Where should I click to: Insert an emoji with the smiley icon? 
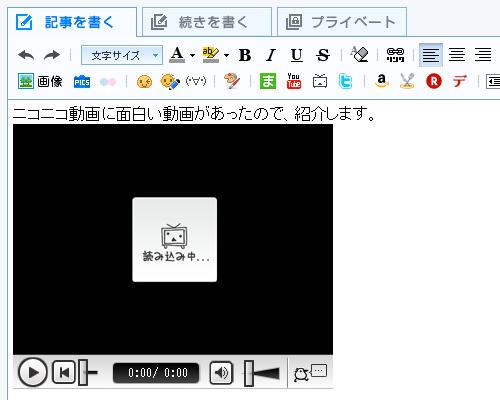144,82
